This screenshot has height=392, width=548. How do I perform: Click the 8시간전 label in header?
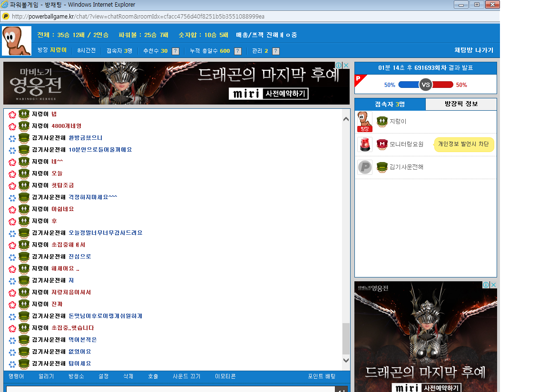86,51
